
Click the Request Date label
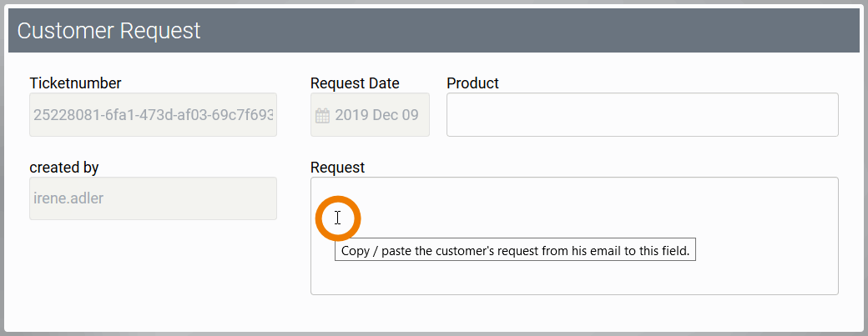pyautogui.click(x=355, y=83)
